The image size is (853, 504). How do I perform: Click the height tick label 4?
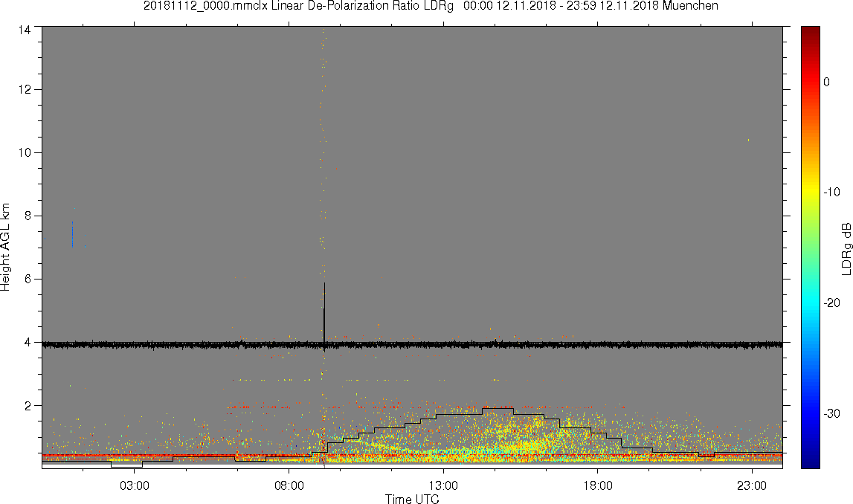coord(28,343)
